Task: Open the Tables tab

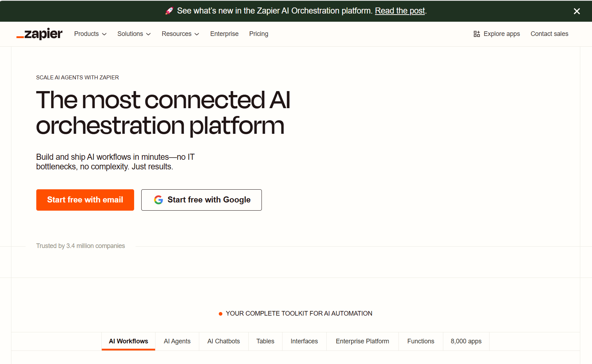Action: 265,341
